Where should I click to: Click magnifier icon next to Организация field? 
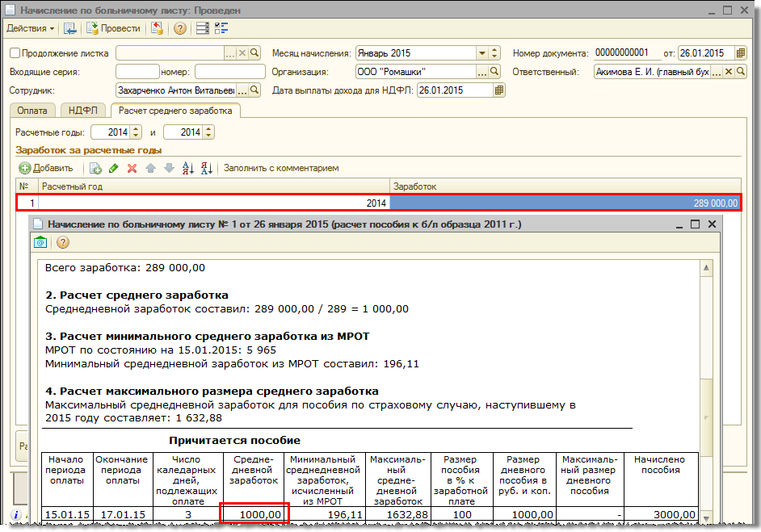496,72
